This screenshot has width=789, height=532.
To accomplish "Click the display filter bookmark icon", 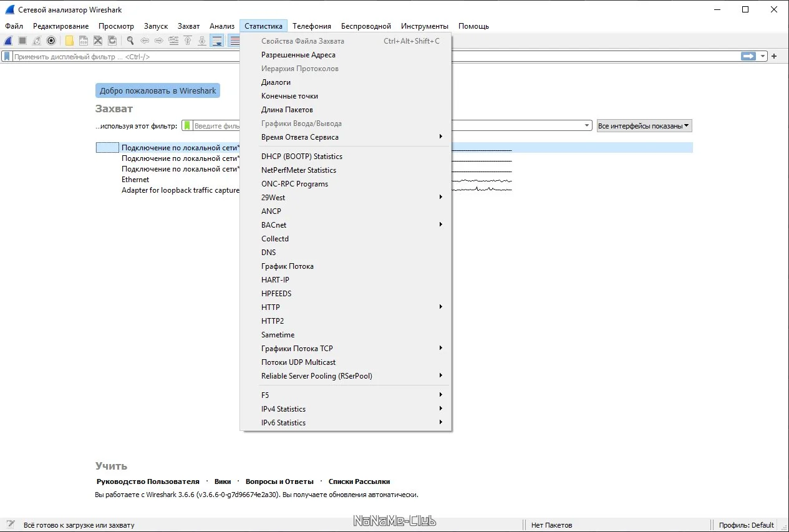I will pos(7,56).
